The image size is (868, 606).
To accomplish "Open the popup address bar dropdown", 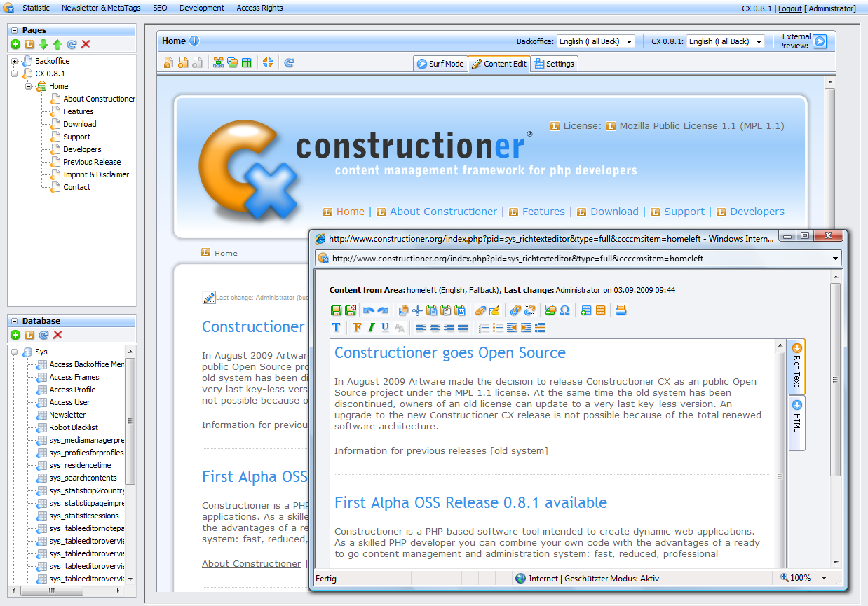I will pos(835,258).
